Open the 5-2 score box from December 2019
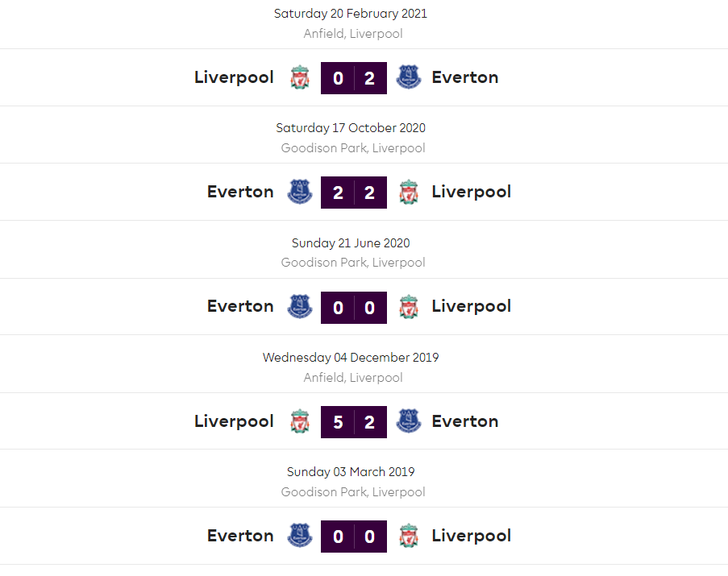 click(x=354, y=422)
